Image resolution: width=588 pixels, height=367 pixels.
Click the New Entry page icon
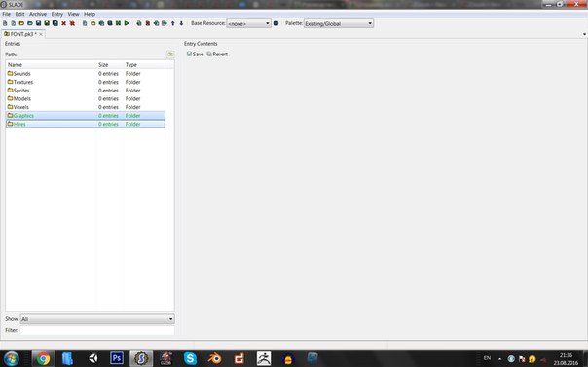pos(85,23)
